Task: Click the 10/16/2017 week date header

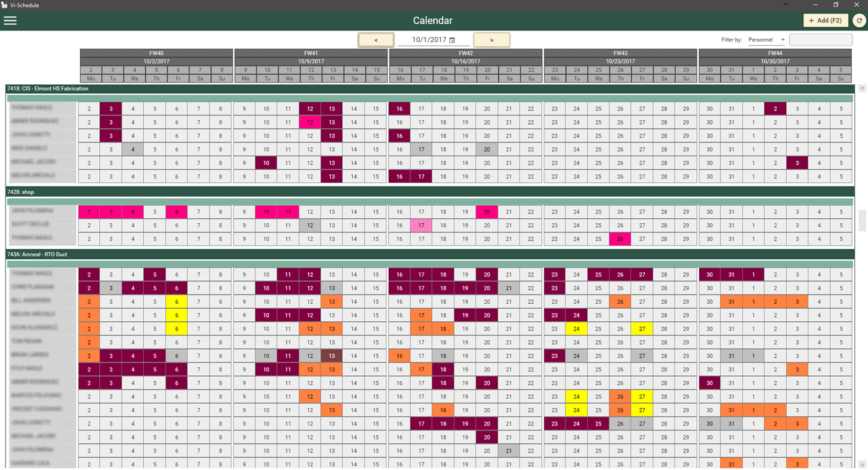Action: [466, 61]
